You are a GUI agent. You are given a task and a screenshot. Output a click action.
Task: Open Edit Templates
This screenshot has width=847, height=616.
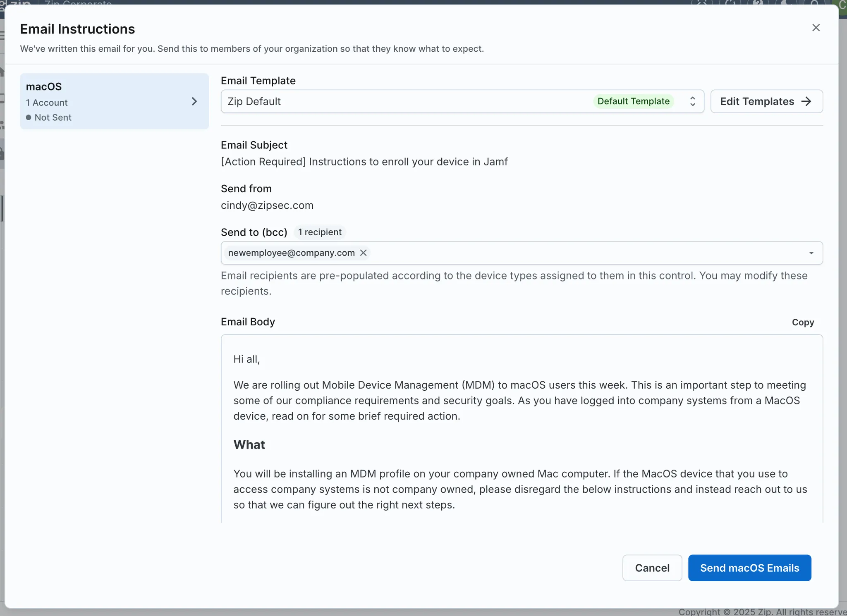coord(757,101)
